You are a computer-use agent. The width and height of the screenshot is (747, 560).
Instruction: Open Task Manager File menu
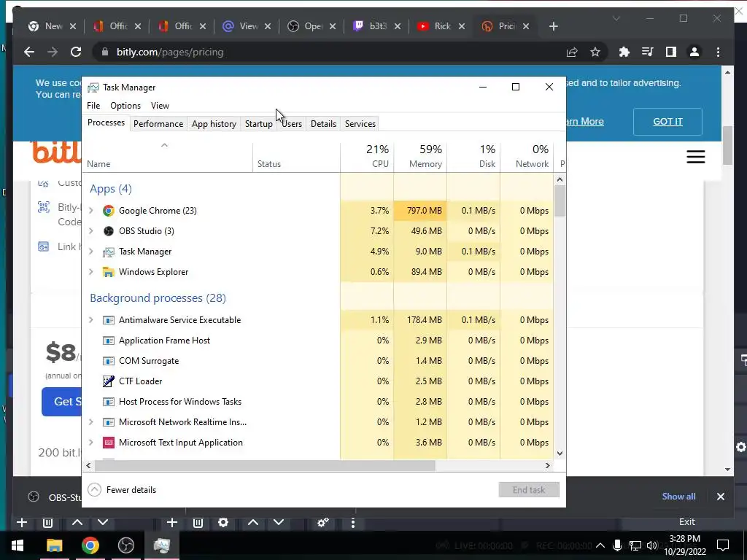[x=93, y=106]
